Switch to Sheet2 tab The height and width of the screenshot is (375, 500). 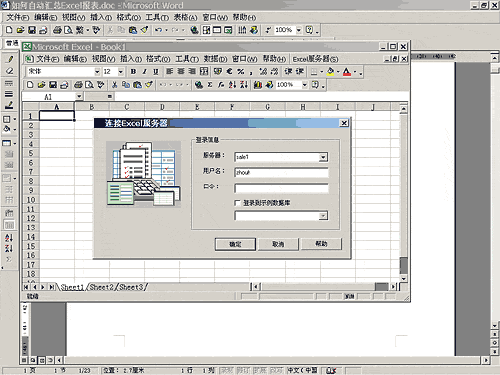[102, 287]
